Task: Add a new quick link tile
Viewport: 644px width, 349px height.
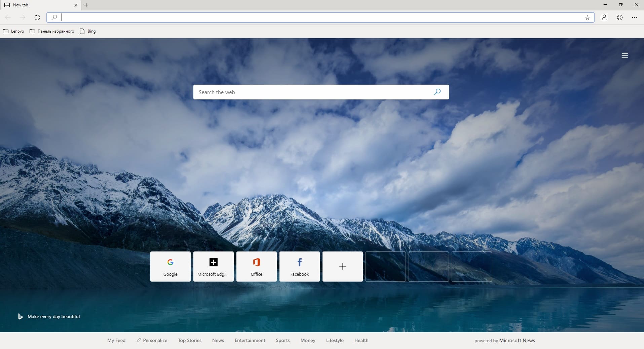Action: 343,266
